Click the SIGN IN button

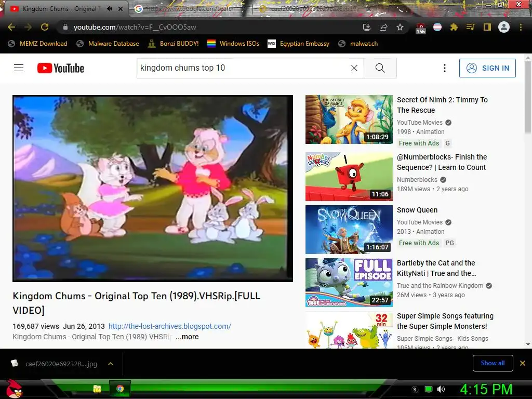click(x=487, y=68)
